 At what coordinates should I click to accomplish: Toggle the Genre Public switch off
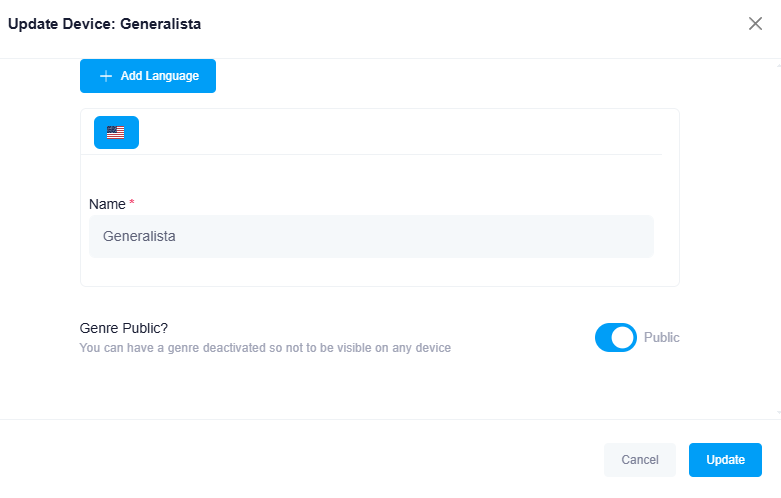[615, 338]
